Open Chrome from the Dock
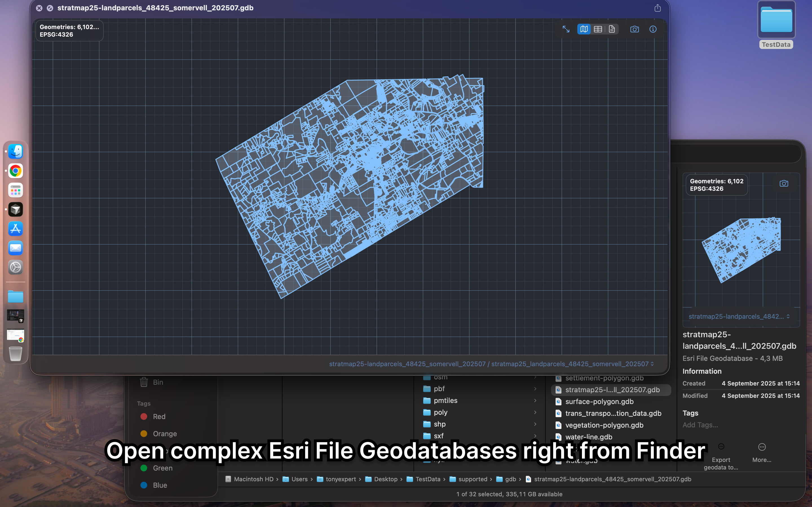 pos(16,171)
